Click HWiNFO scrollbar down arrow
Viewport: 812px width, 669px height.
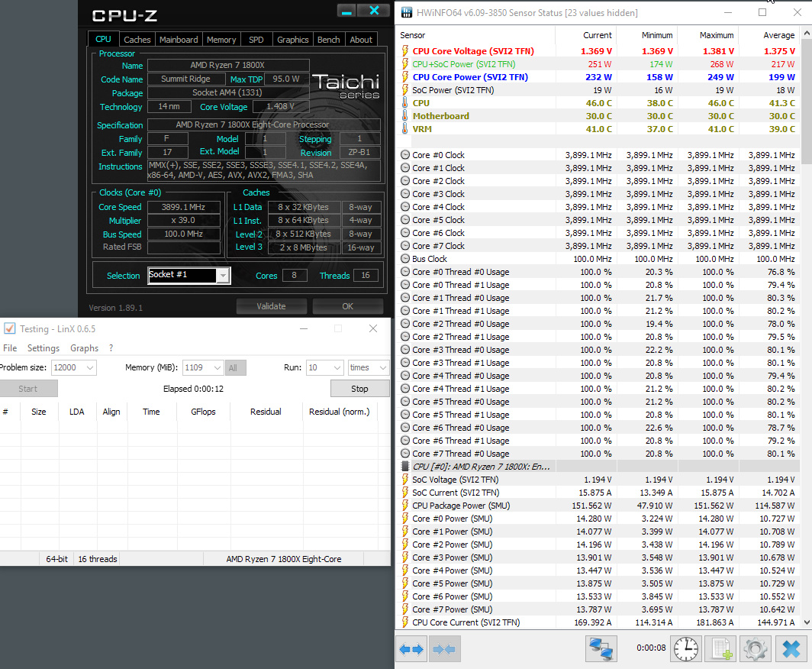[x=807, y=622]
